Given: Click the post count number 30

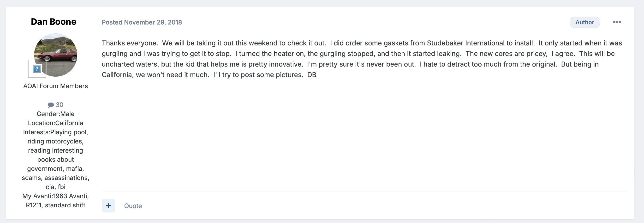Looking at the screenshot, I should click(x=60, y=105).
